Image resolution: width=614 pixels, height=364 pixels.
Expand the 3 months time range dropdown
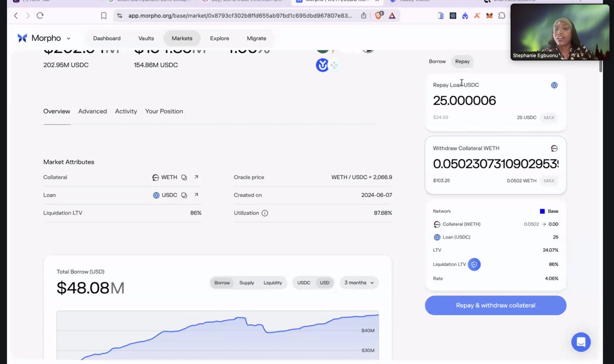click(359, 283)
